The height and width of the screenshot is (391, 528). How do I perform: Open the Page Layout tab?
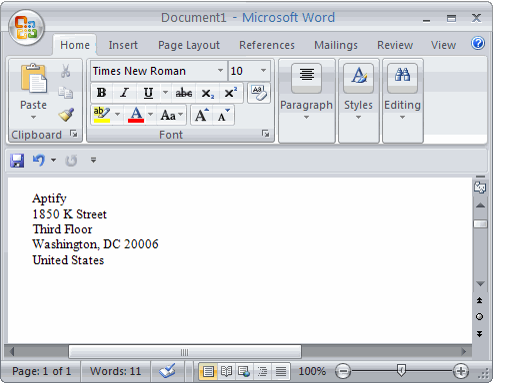click(x=189, y=45)
